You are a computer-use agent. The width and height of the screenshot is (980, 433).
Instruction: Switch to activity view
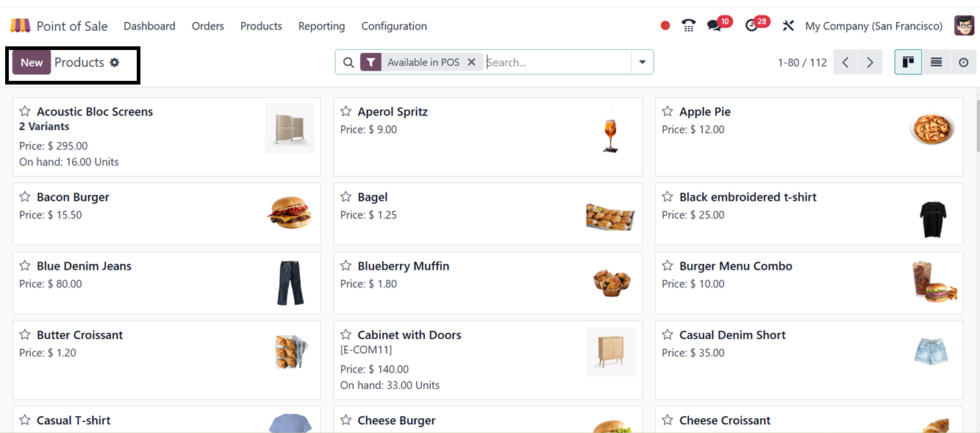963,62
